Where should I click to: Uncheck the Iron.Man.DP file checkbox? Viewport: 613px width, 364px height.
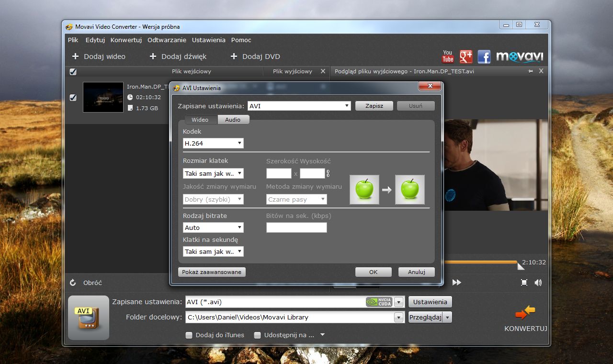[73, 98]
